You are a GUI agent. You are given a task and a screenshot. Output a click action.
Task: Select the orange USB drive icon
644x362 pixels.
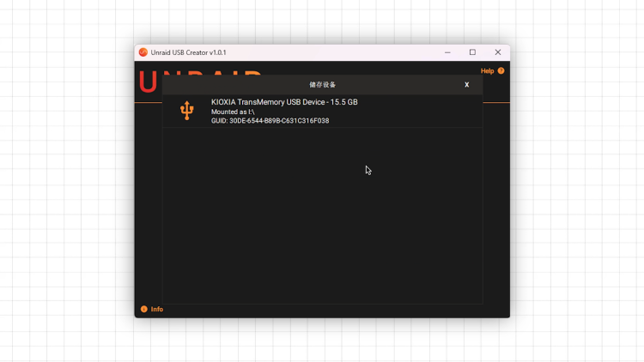187,111
